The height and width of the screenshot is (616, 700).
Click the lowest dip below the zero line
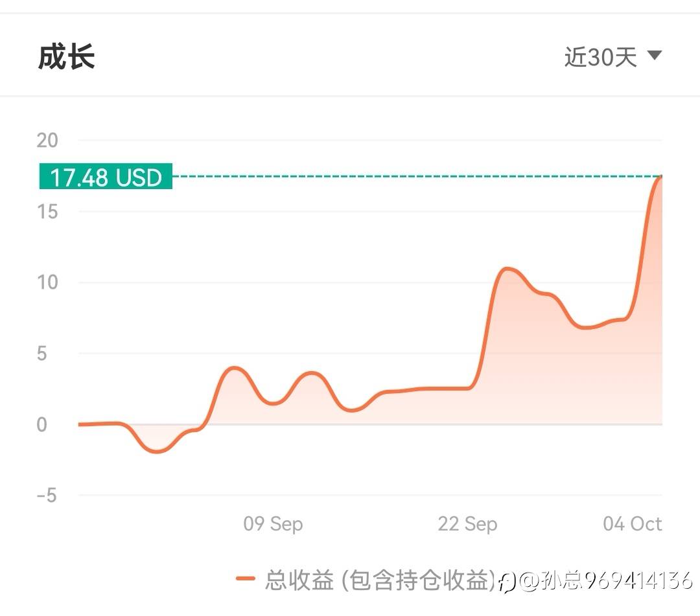point(157,451)
